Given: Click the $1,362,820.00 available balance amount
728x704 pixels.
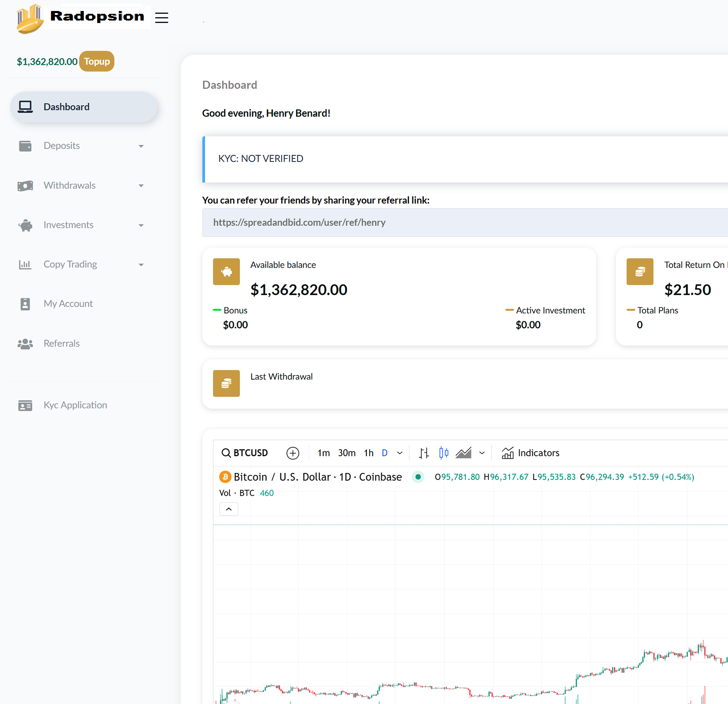Looking at the screenshot, I should tap(298, 290).
